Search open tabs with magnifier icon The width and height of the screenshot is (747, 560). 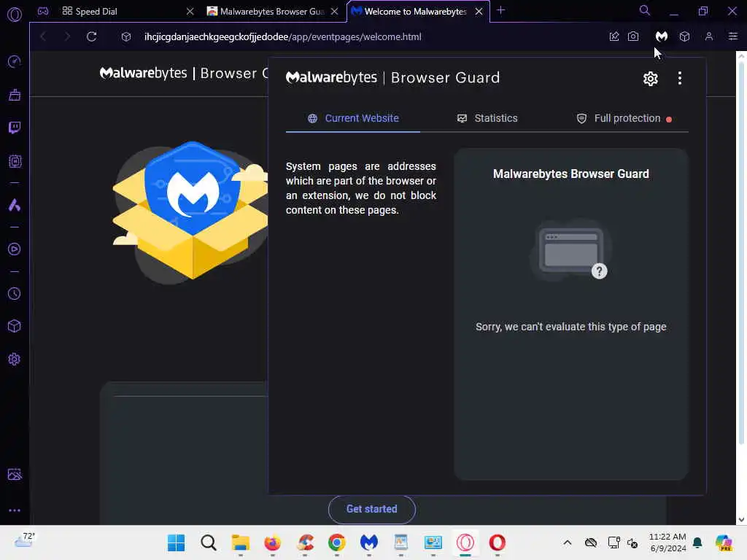tap(645, 10)
